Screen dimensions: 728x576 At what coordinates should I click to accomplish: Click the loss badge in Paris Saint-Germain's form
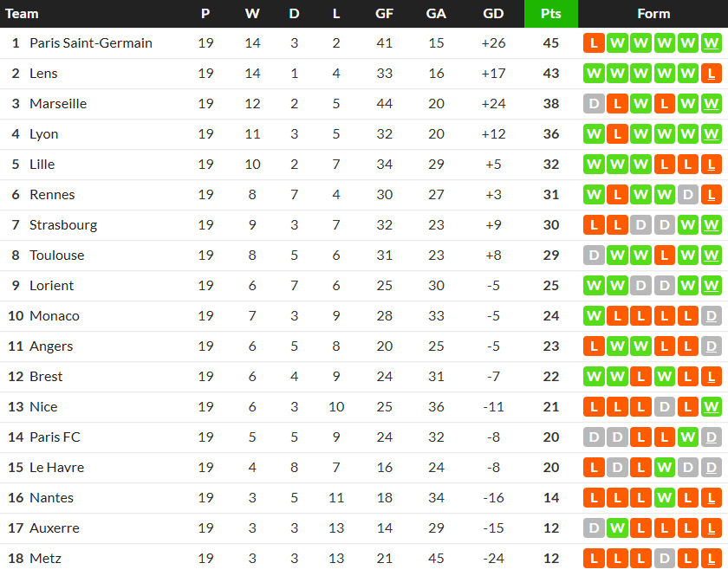(594, 43)
